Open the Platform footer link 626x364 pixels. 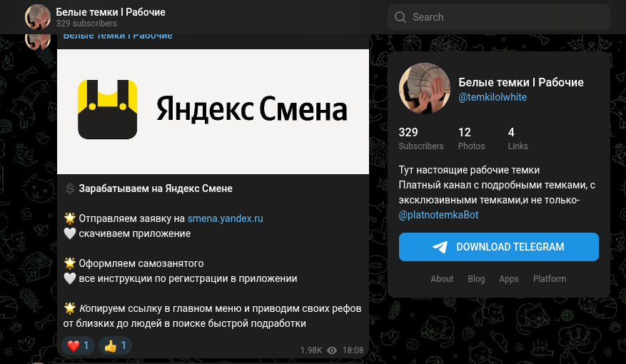[x=550, y=278]
